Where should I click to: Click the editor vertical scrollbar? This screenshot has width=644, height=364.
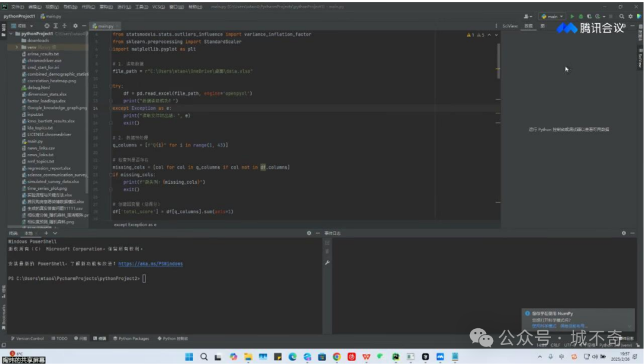point(499,61)
